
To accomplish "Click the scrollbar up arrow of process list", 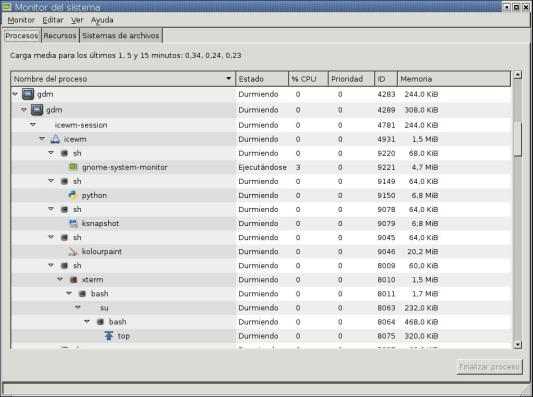I will coord(517,74).
